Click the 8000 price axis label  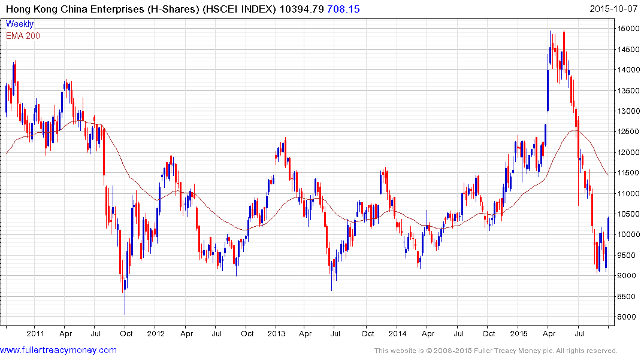point(627,317)
